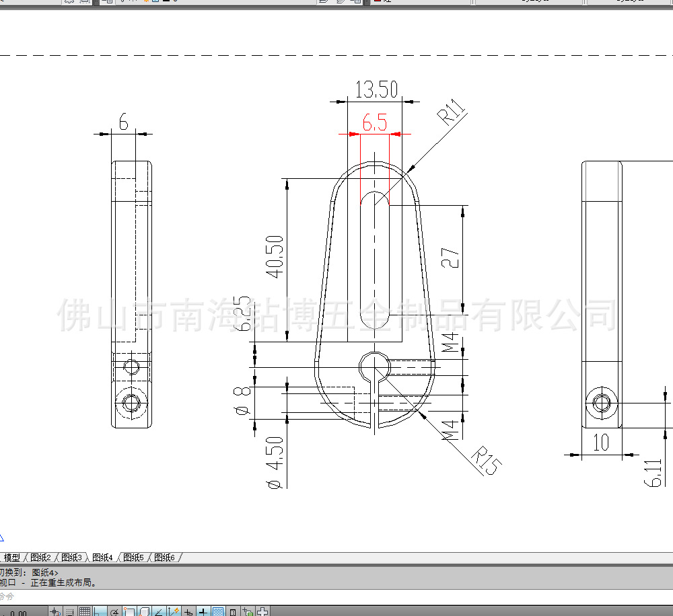Click the 正在重生成布局 command history line

pyautogui.click(x=48, y=582)
